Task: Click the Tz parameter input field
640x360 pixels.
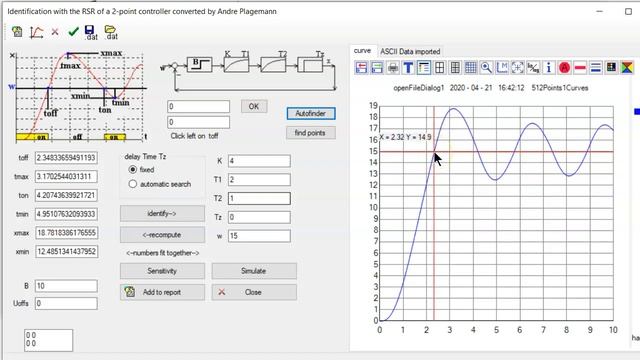Action: [x=259, y=217]
